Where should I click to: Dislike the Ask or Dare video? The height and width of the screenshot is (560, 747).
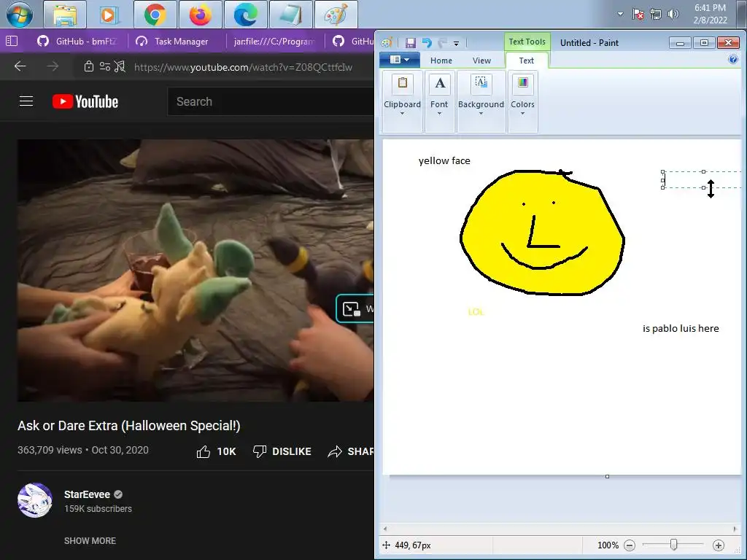282,451
